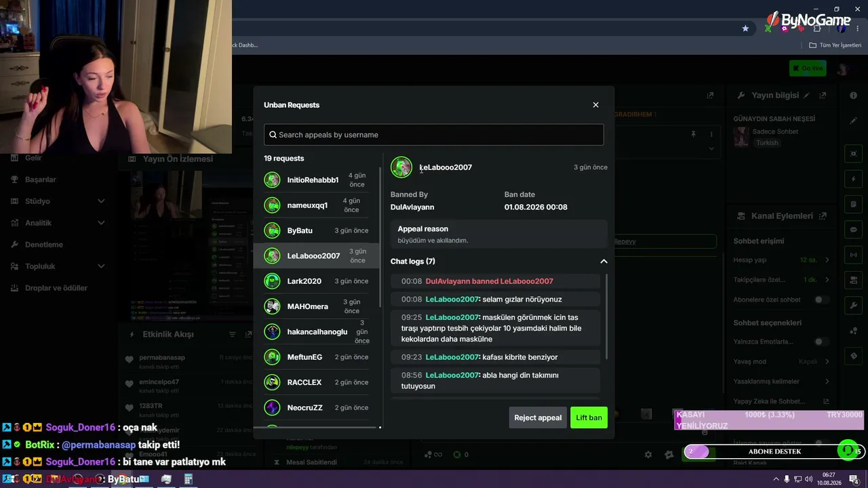Click the Go live button

(x=808, y=68)
